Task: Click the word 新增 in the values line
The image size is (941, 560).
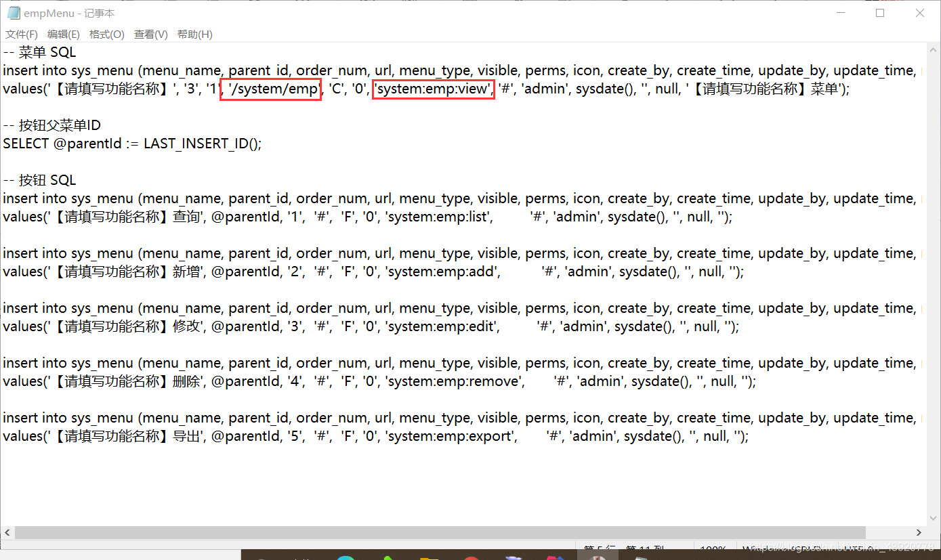Action: (x=186, y=272)
